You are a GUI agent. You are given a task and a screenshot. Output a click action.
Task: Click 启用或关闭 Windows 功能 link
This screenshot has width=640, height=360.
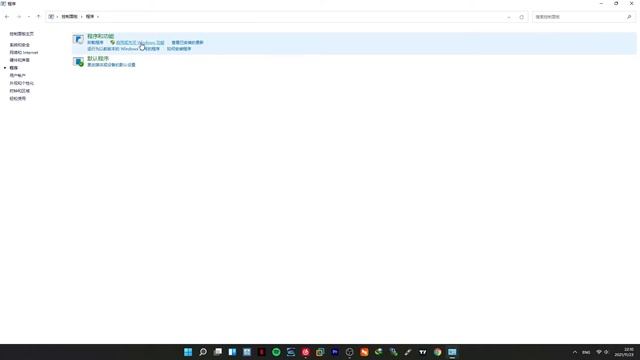[x=140, y=42]
